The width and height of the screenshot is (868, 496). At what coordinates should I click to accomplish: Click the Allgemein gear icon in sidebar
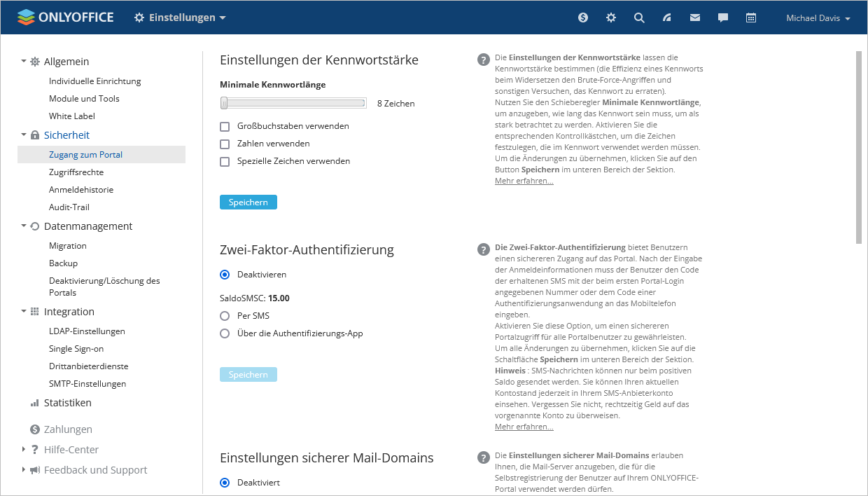click(x=35, y=62)
